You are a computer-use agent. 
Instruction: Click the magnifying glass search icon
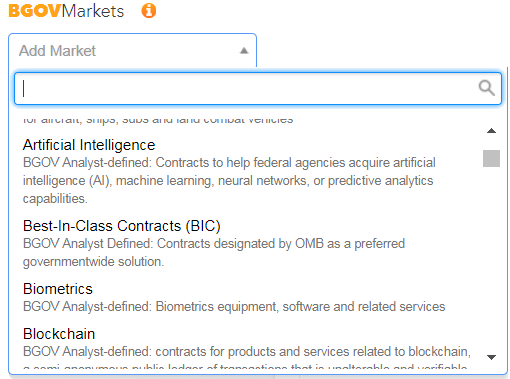coord(486,88)
